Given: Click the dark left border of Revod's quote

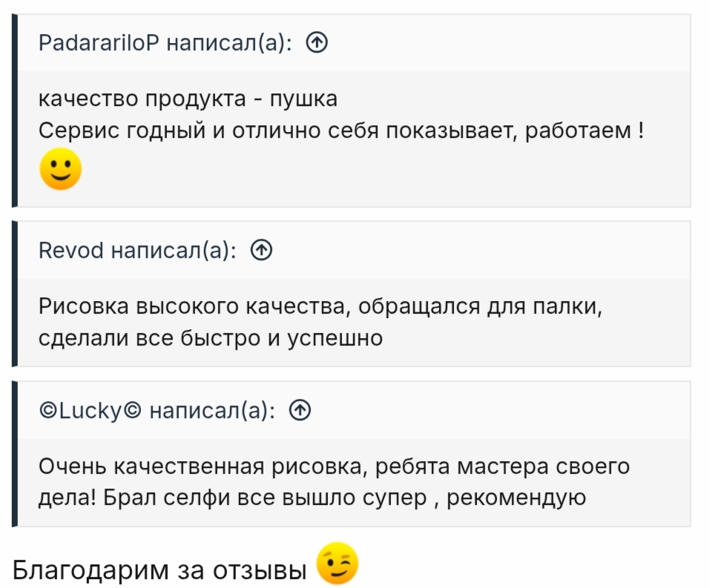Looking at the screenshot, I should click(x=14, y=293).
